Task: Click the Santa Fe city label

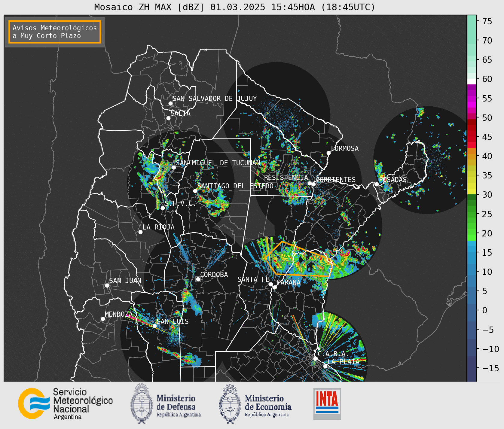Action: pyautogui.click(x=254, y=279)
